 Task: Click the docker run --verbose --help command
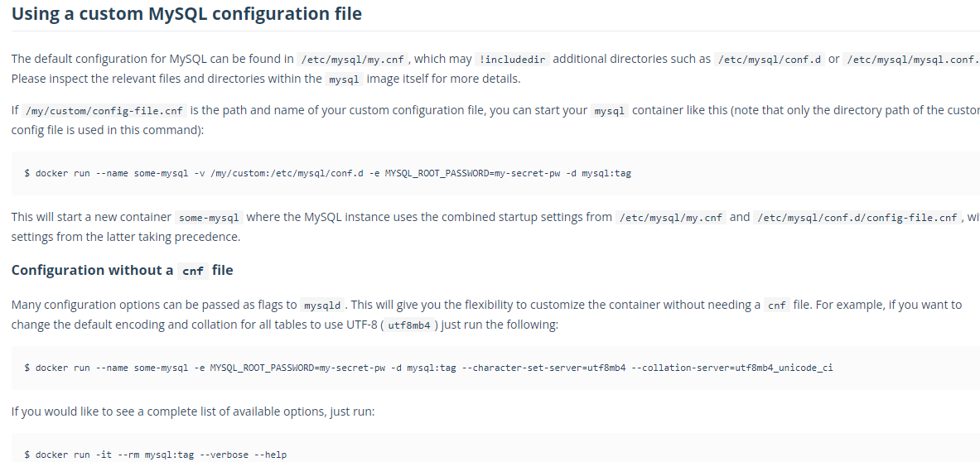(x=155, y=455)
